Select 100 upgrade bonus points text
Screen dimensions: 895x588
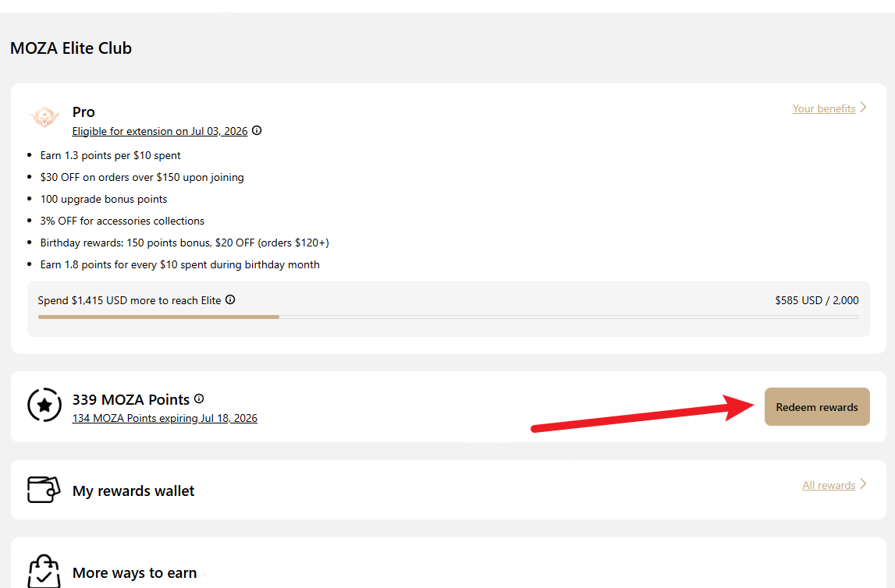coord(104,199)
